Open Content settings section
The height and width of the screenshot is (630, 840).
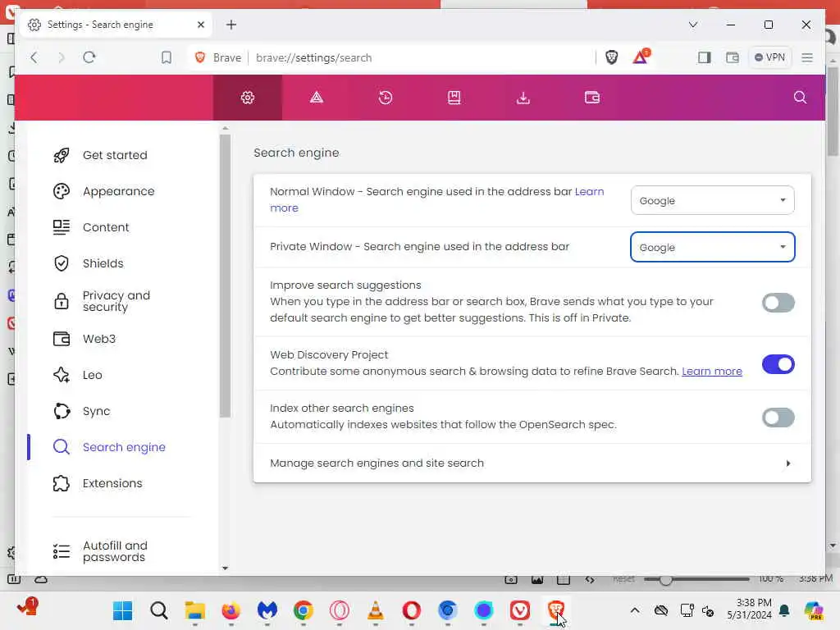coord(106,227)
